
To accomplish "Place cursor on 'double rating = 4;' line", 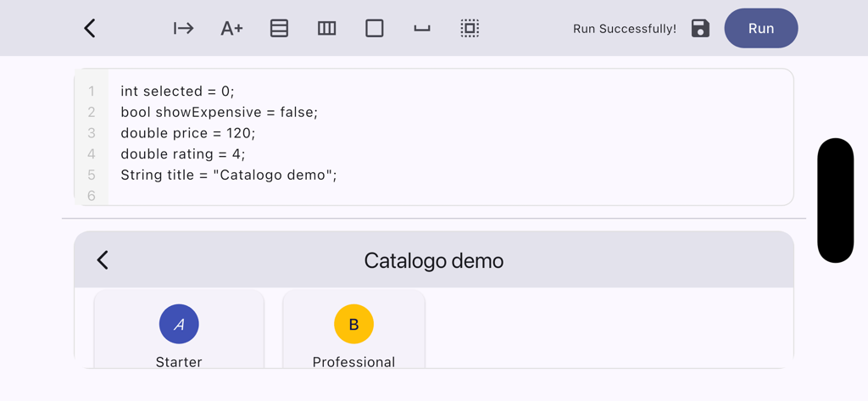I will click(x=183, y=154).
